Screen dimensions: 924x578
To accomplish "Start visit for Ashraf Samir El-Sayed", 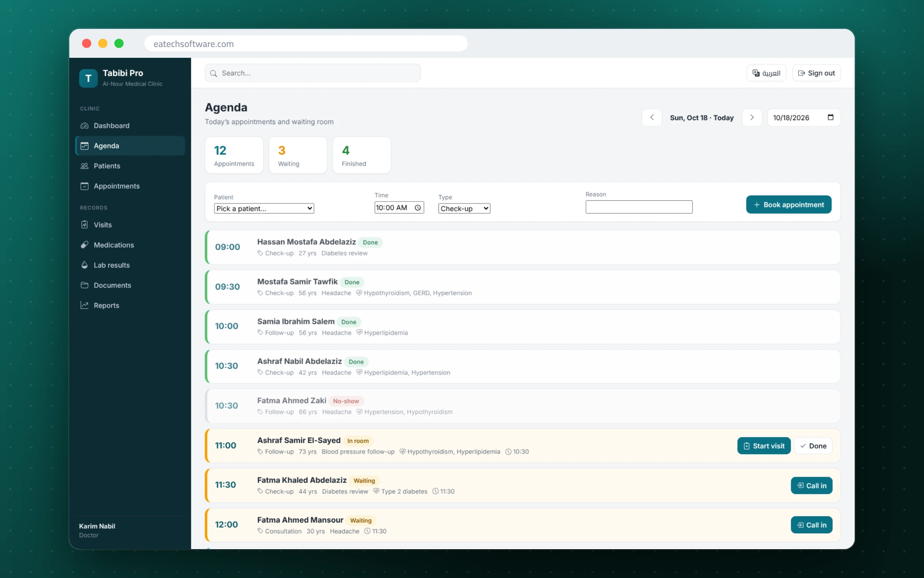I will 764,446.
